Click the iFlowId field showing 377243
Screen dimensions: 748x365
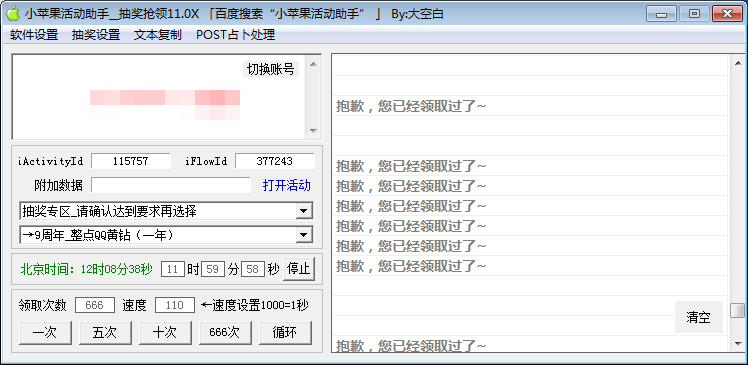[275, 161]
